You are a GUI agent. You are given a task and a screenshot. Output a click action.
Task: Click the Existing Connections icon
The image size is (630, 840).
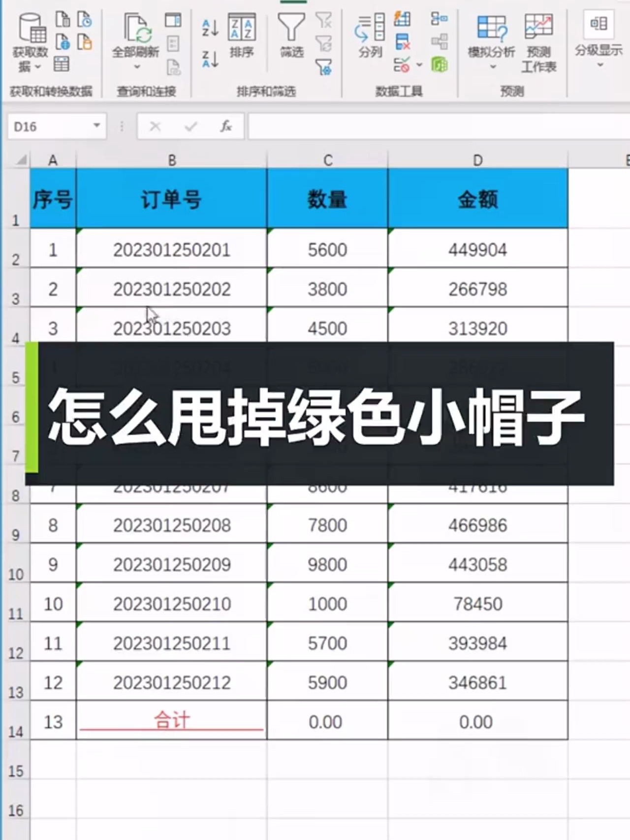pos(85,42)
